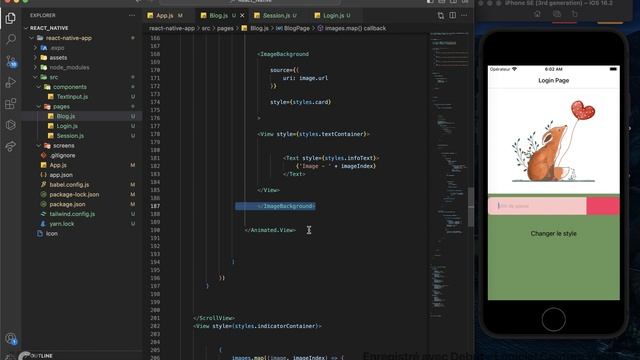
Task: Open tailwind.config.js file
Action: pos(72,214)
